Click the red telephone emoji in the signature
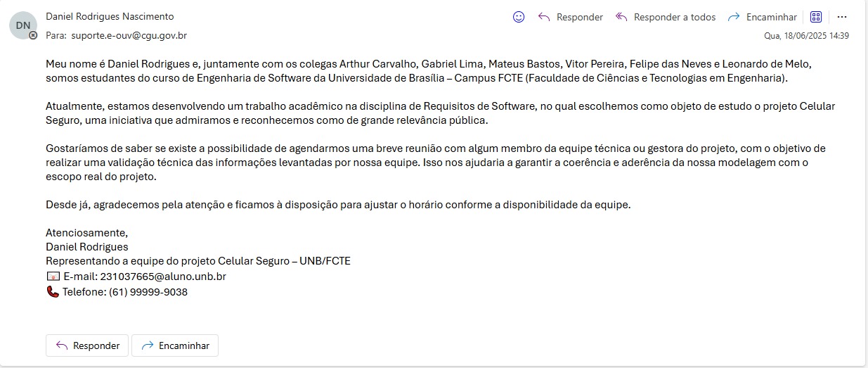 [53, 291]
